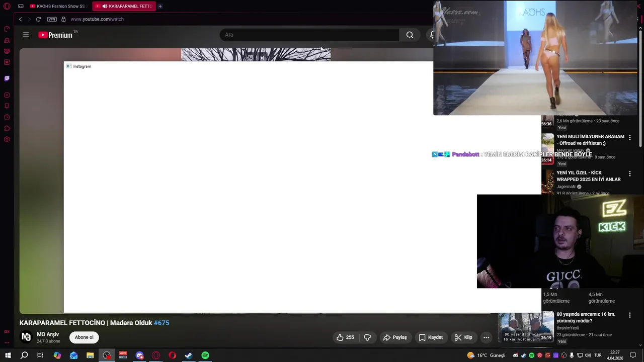Open the Windows Start menu
This screenshot has width=644, height=362.
[x=8, y=355]
